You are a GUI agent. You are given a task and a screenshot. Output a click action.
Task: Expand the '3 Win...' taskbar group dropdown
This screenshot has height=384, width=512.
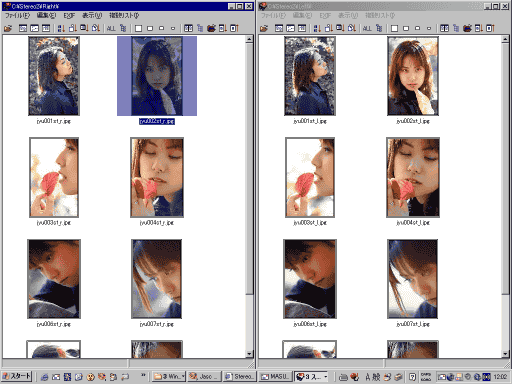pyautogui.click(x=182, y=377)
